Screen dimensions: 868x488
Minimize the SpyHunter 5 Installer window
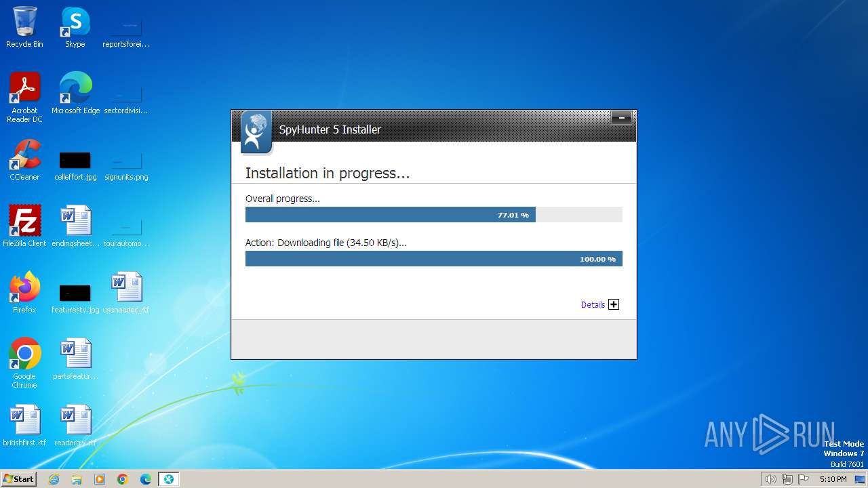click(621, 118)
